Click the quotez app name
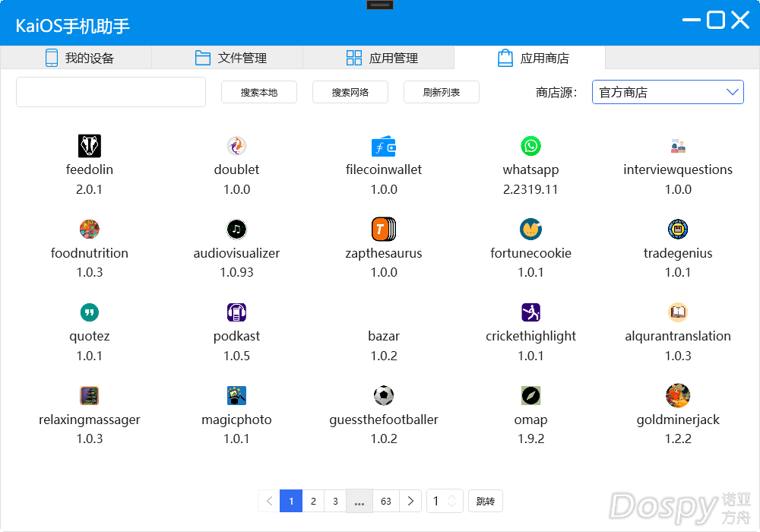Viewport: 760px width, 532px height. point(90,336)
